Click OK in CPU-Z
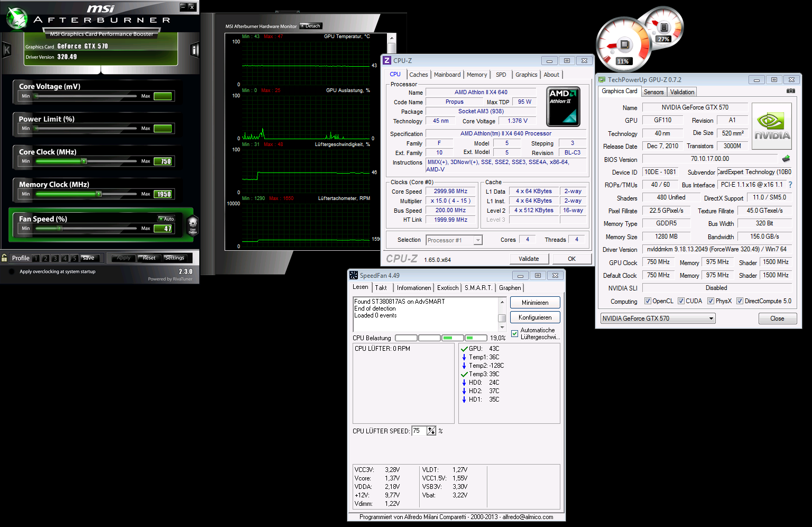 coord(571,259)
